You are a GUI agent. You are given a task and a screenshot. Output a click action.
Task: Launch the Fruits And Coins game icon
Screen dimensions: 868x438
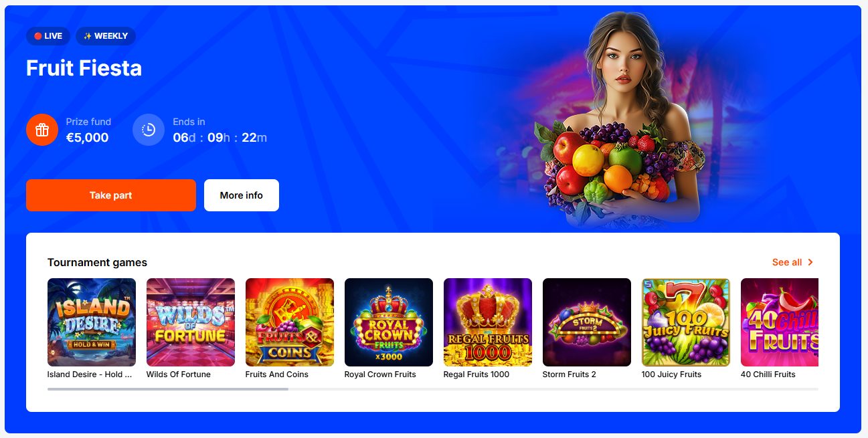(x=290, y=322)
